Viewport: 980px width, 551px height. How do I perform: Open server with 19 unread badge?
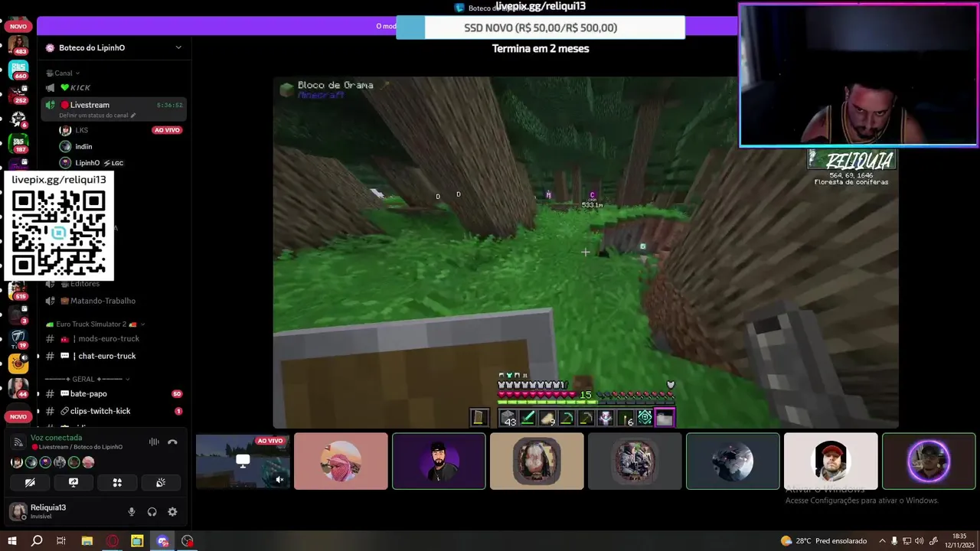click(18, 338)
